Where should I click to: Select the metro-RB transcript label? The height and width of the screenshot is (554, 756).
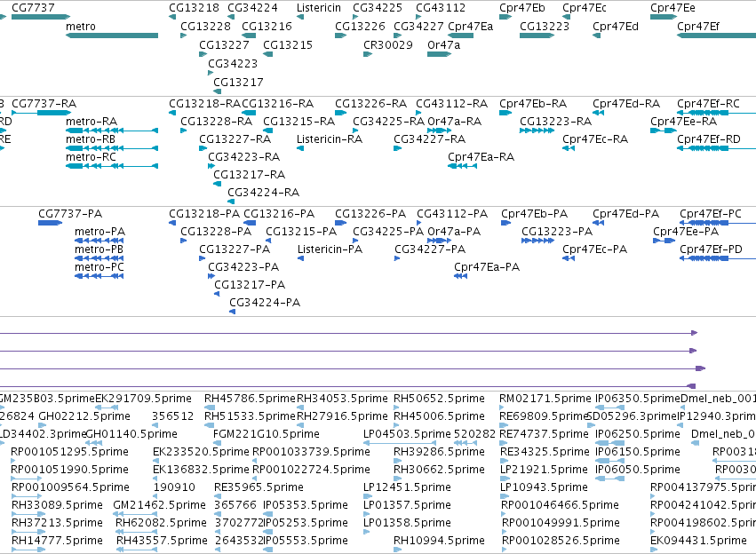[x=91, y=139]
